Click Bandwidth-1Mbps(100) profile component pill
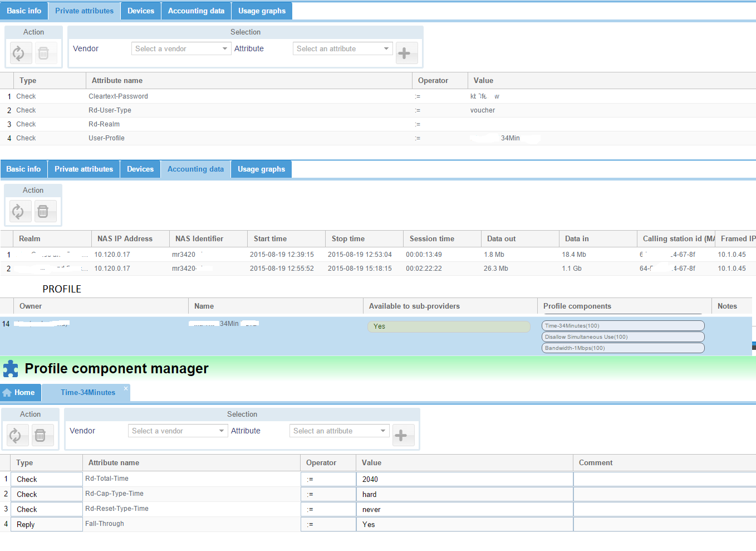756x551 pixels. pyautogui.click(x=623, y=348)
